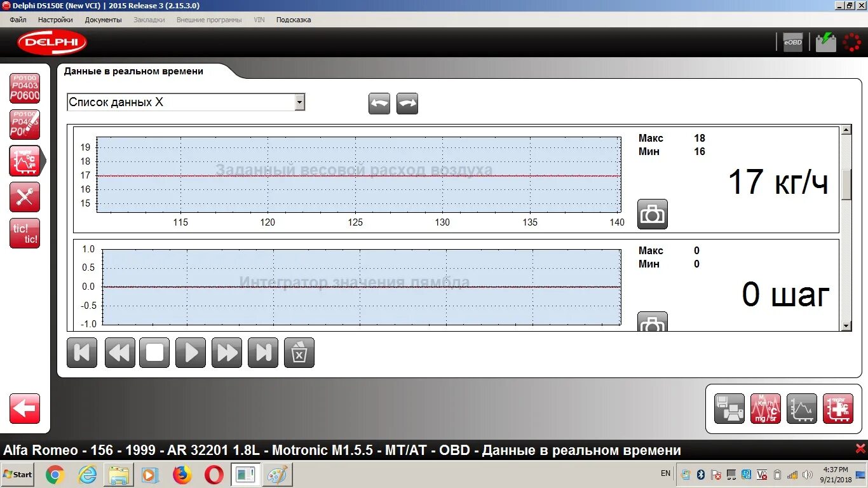Click the scroll down arrow of graph list
The width and height of the screenshot is (868, 488).
tap(846, 326)
